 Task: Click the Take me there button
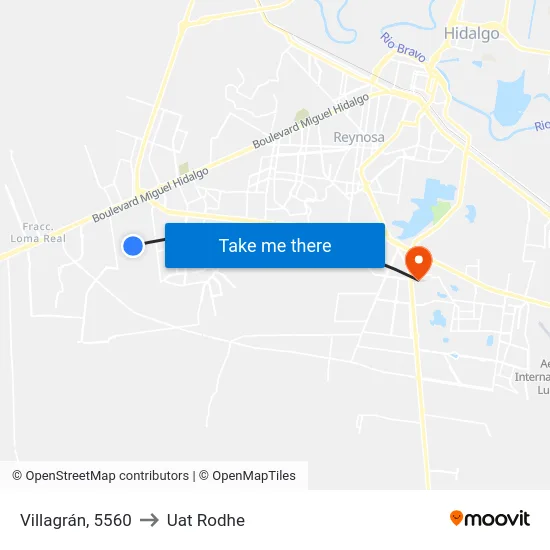click(275, 246)
